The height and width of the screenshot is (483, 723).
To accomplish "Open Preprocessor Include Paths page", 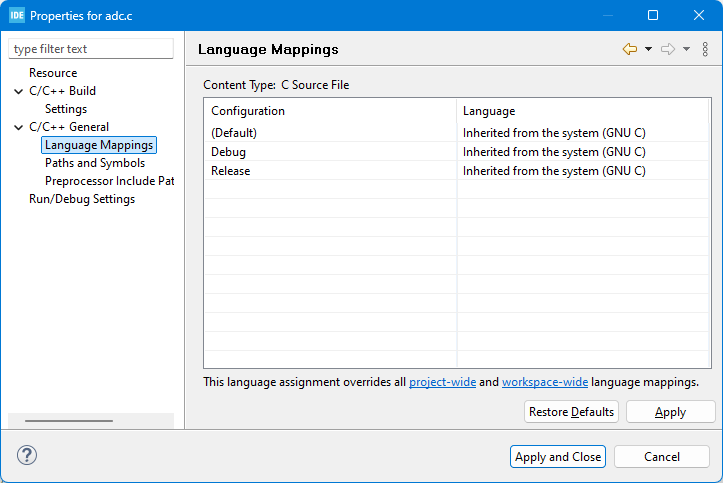I will pyautogui.click(x=109, y=181).
